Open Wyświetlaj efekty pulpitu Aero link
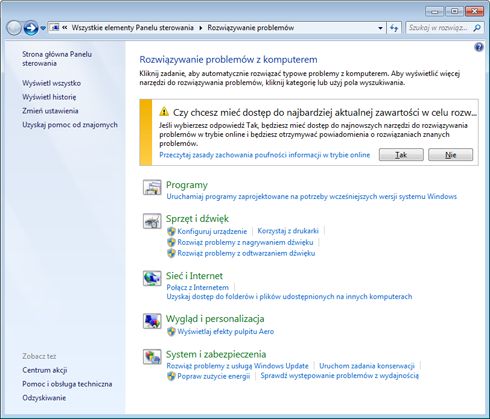The image size is (490, 419). tap(225, 332)
